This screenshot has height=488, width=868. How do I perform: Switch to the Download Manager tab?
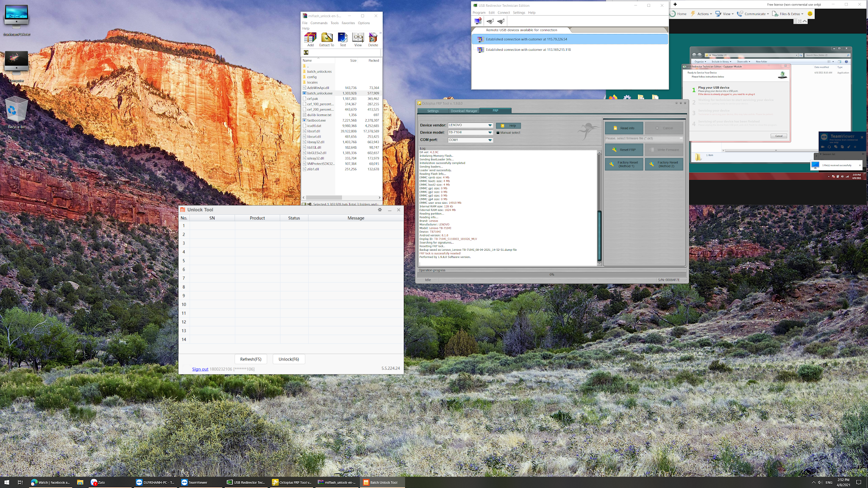click(x=464, y=111)
